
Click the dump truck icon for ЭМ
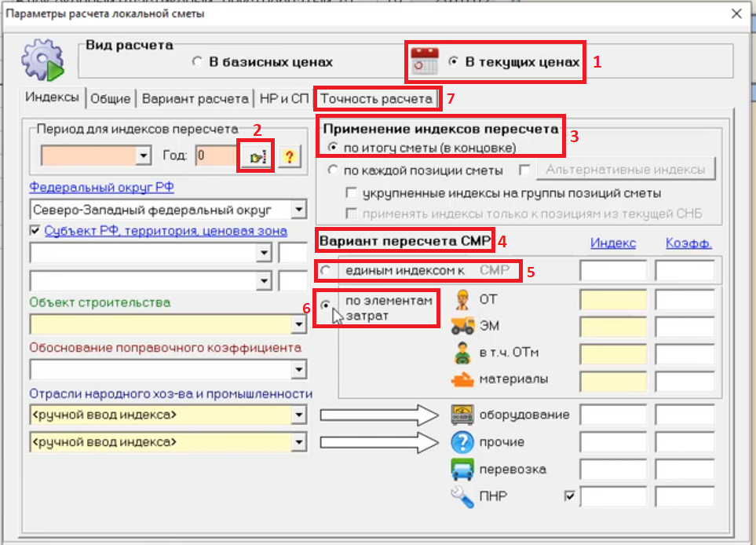(463, 325)
